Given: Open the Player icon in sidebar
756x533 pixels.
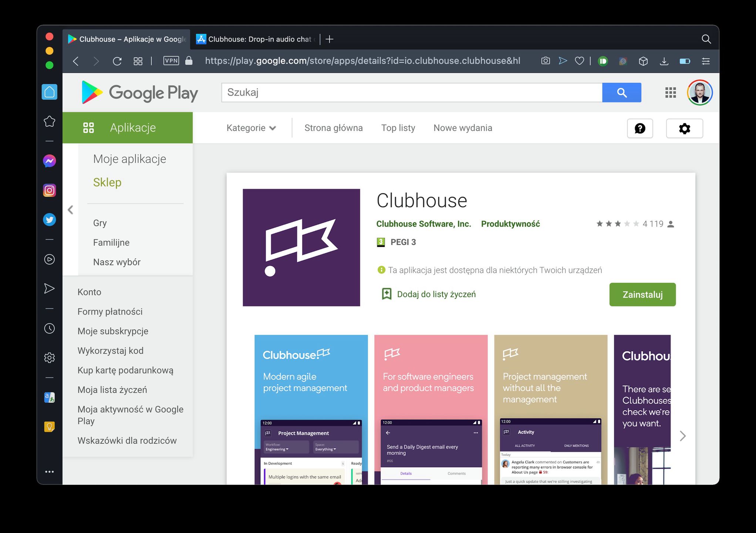Looking at the screenshot, I should pos(50,259).
